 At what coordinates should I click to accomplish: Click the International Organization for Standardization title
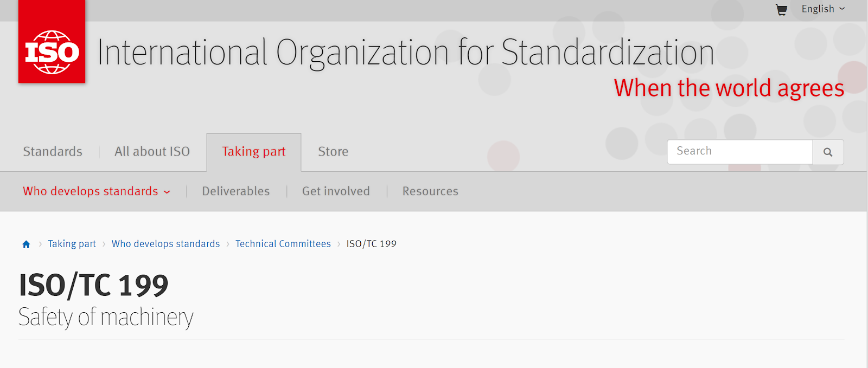coord(405,53)
